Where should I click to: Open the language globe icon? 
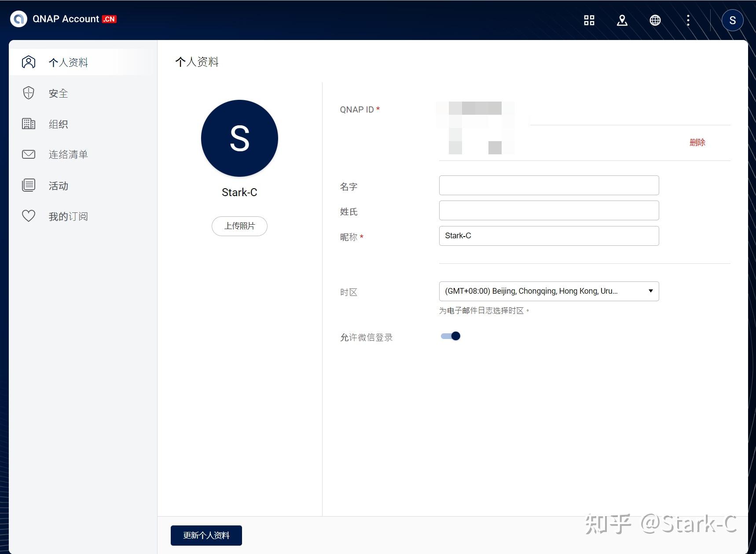coord(655,20)
